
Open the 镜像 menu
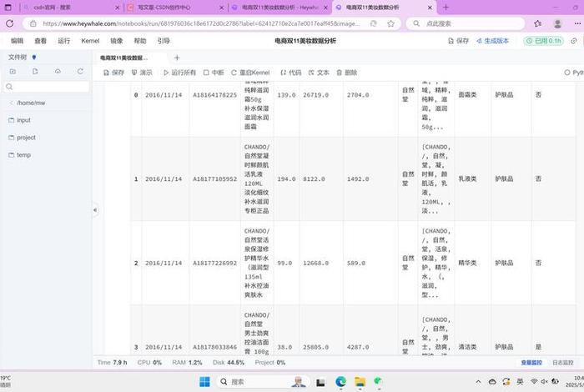coord(116,41)
